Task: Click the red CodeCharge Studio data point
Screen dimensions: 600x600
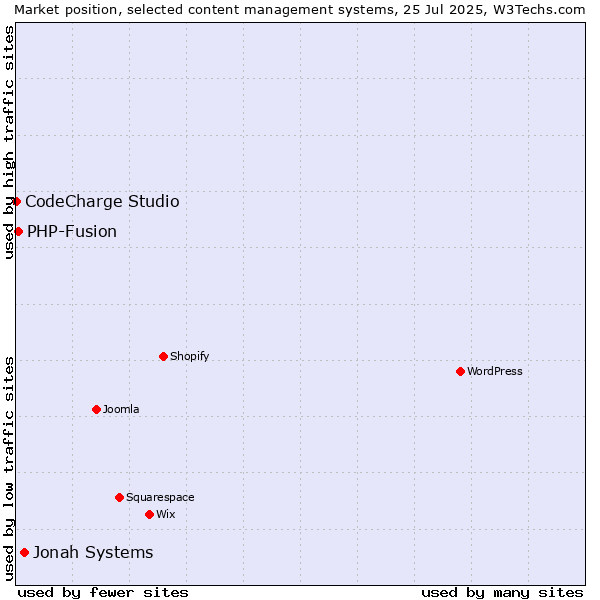Action: pos(17,201)
